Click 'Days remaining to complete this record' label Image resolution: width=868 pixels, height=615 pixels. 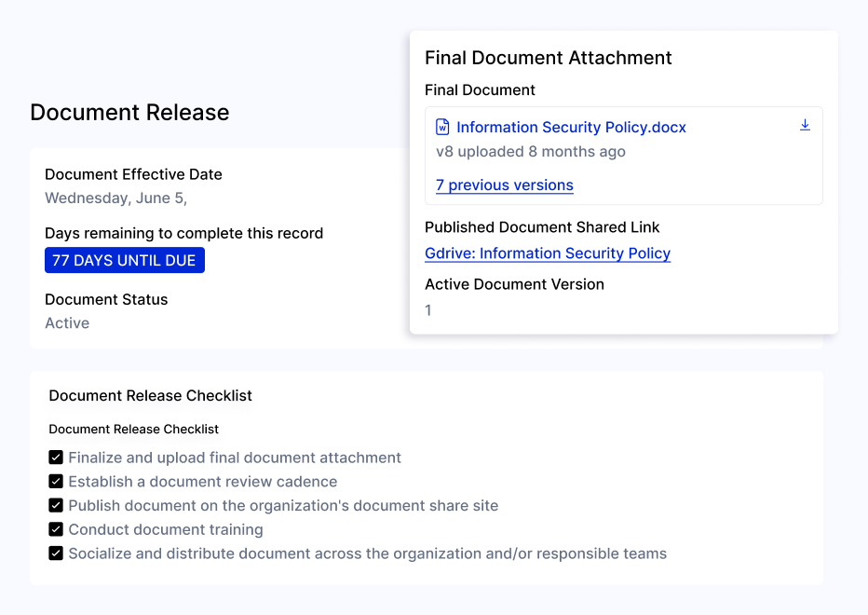tap(183, 234)
